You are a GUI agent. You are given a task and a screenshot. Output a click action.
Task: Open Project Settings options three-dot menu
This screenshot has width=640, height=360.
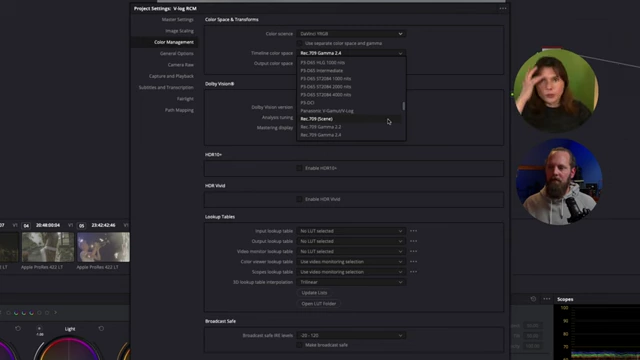[x=502, y=8]
